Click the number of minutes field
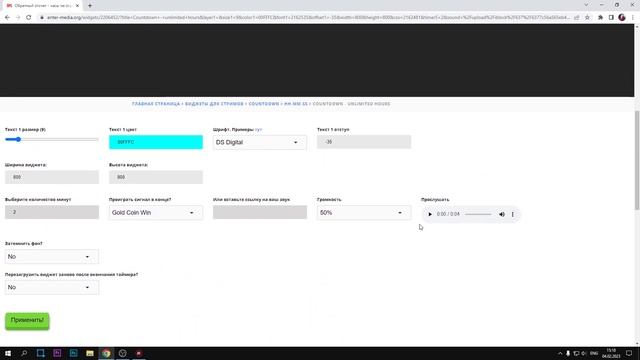The image size is (640, 360). [x=52, y=212]
